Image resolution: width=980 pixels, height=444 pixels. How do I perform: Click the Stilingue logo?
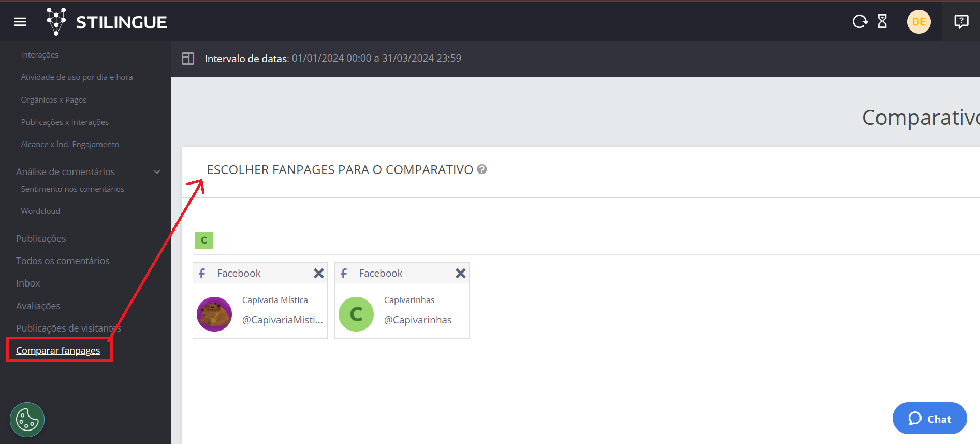tap(107, 22)
